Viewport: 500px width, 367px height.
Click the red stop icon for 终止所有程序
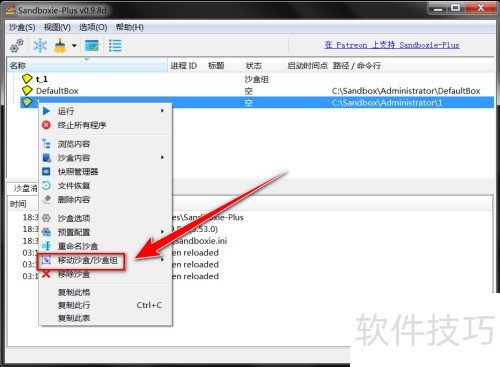(46, 125)
